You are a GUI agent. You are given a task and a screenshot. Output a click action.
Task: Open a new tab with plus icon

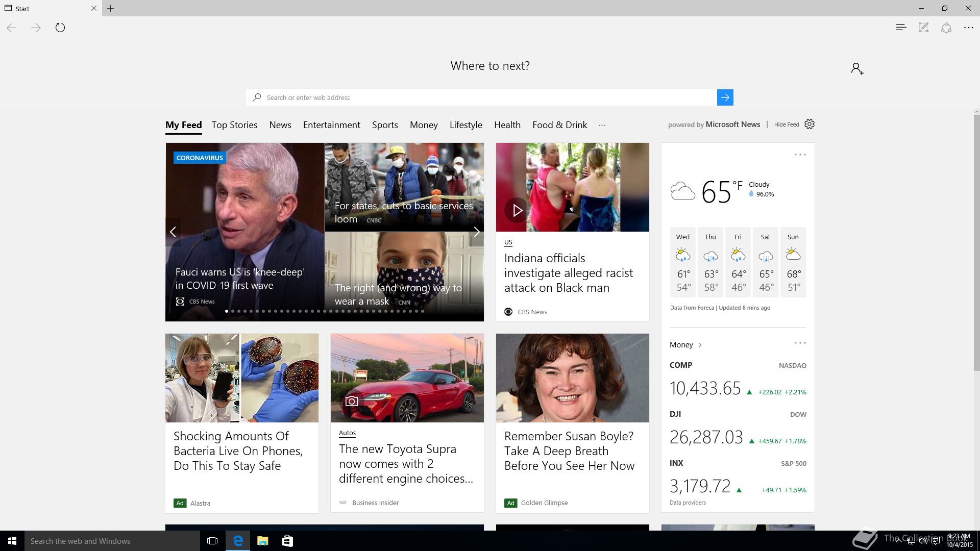[x=110, y=8]
